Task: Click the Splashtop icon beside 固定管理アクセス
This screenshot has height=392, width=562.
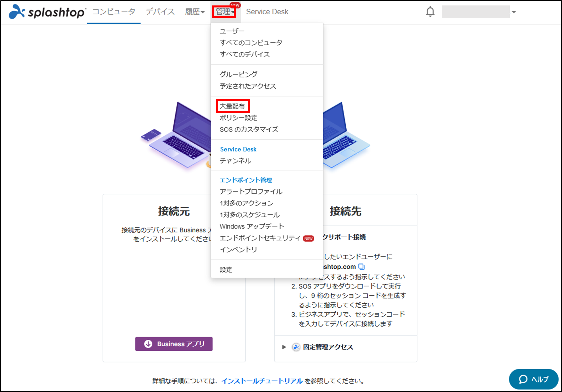Action: point(296,347)
